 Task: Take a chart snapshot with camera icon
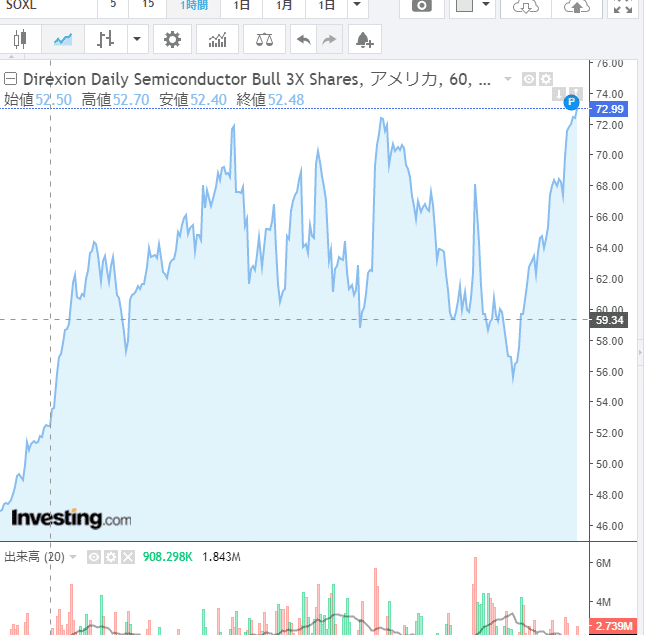[x=422, y=6]
